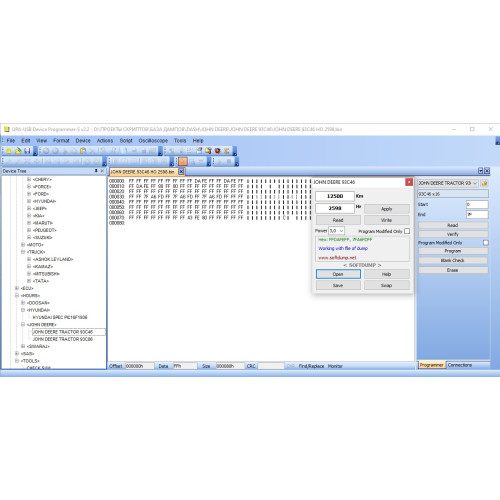Tick Program Modified Only in Programmer panel
The height and width of the screenshot is (500, 500).
point(486,243)
